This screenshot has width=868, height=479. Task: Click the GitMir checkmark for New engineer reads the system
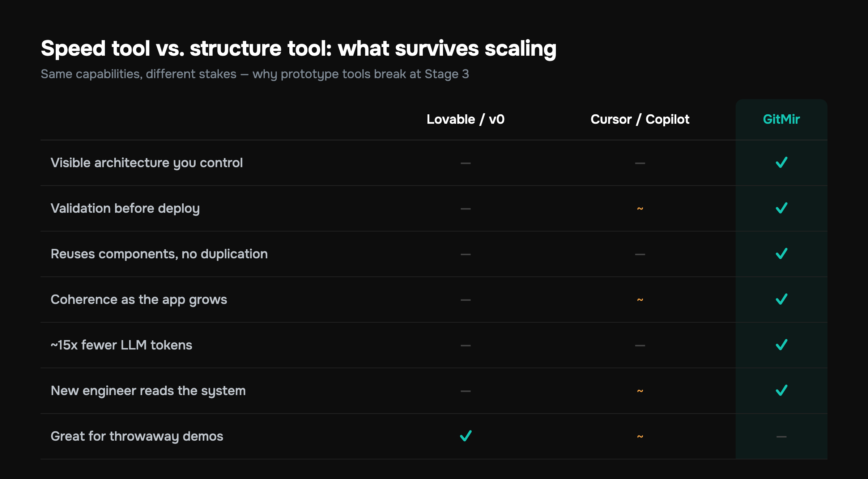[x=781, y=390]
